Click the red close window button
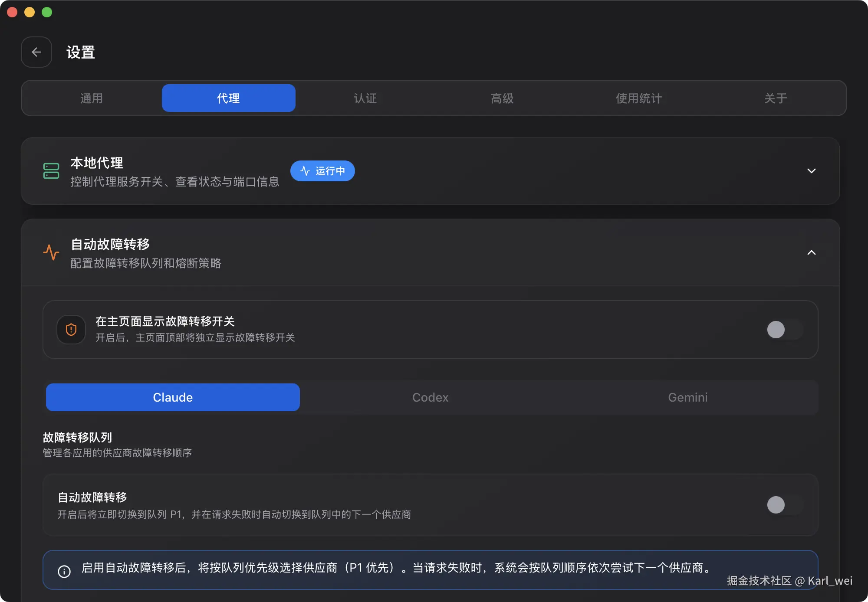This screenshot has width=868, height=602. pos(12,12)
